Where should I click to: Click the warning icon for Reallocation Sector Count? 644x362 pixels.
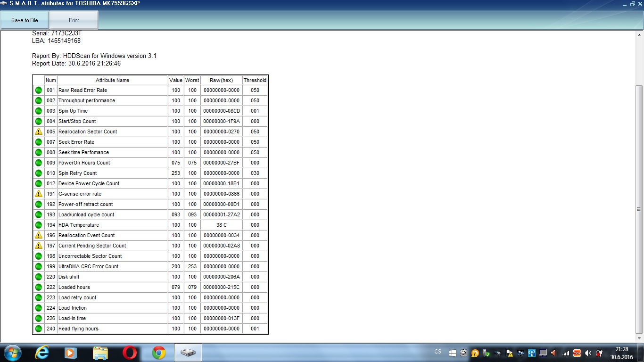[39, 132]
